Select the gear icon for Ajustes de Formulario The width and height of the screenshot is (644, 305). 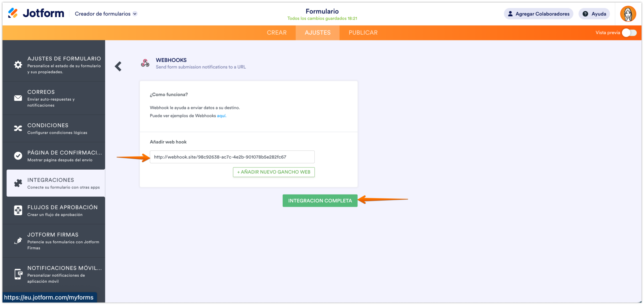pos(18,64)
